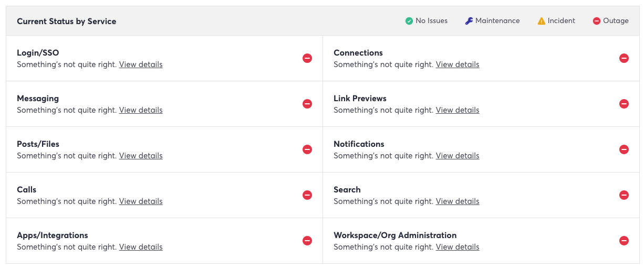Image resolution: width=644 pixels, height=269 pixels.
Task: Open View details under Connections
Action: (x=458, y=64)
